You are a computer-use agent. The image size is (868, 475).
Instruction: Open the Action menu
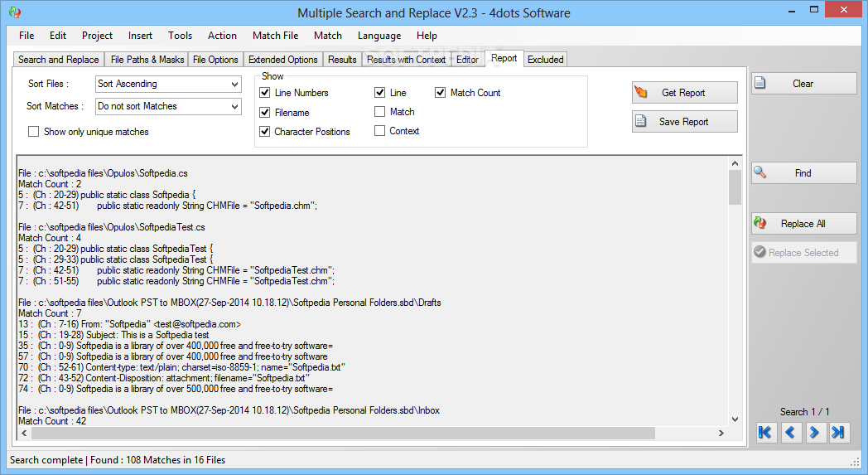(222, 36)
